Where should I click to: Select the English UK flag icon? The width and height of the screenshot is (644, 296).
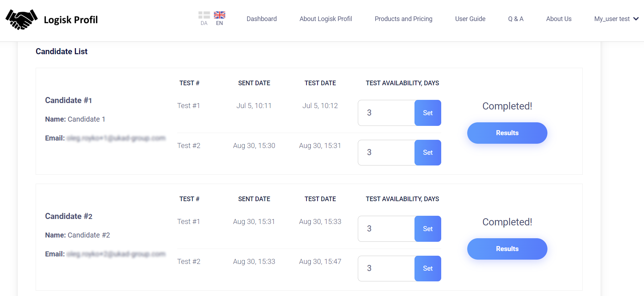[x=220, y=15]
